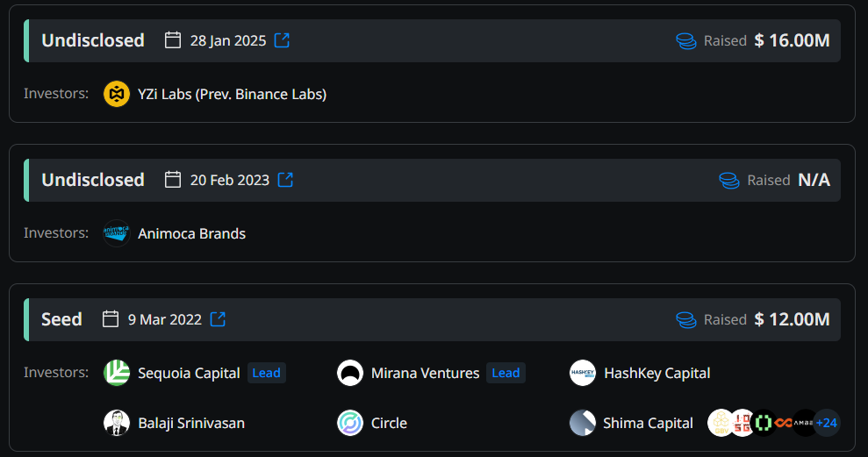This screenshot has width=868, height=457.
Task: Click the GBV investor logo thumbnail
Action: [x=721, y=423]
